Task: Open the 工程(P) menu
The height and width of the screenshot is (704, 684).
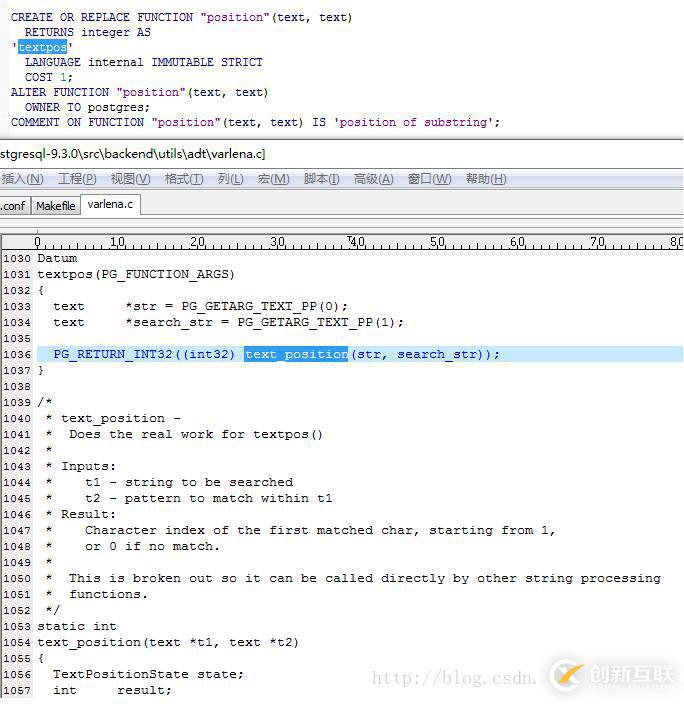Action: [x=77, y=179]
